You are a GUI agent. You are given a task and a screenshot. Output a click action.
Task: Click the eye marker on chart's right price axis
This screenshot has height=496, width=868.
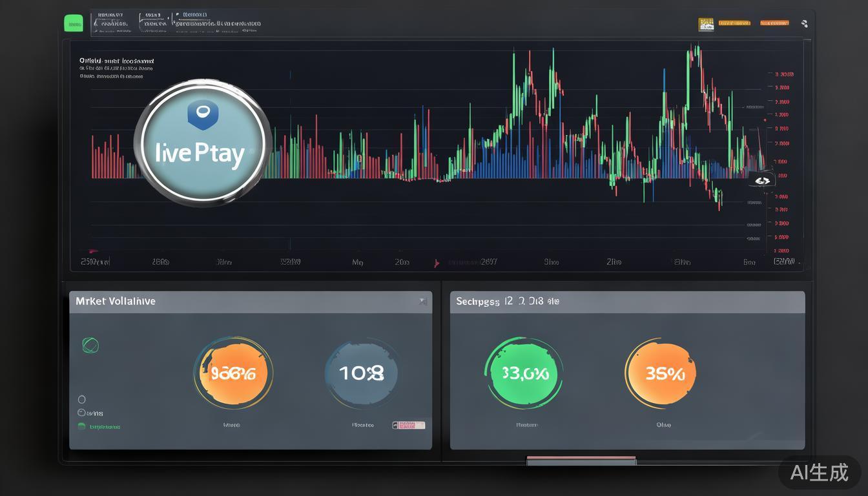pos(763,181)
